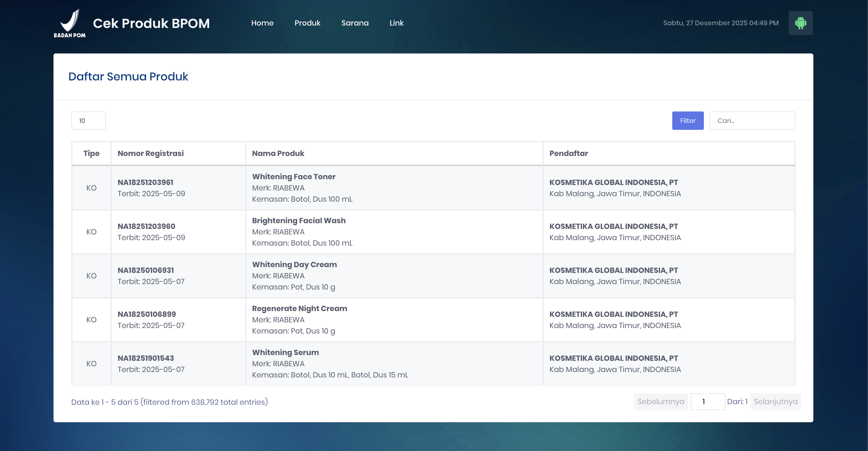868x451 pixels.
Task: Click the Selanjutnya pagination button
Action: [x=775, y=402]
